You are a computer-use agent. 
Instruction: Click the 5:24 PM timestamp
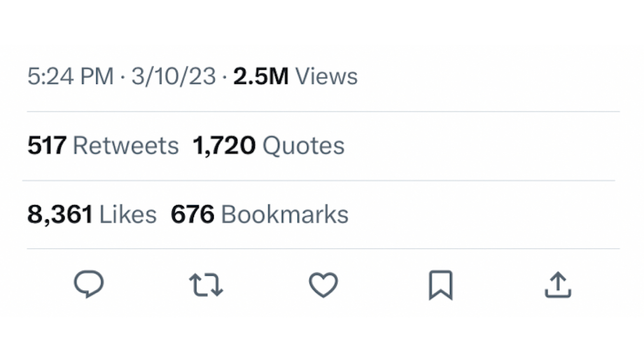pos(70,76)
